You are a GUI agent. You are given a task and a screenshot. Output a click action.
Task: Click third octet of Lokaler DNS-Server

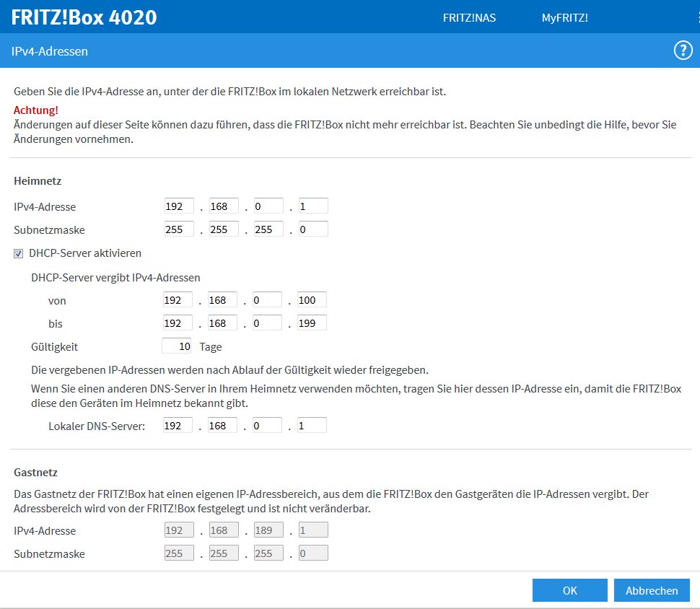(x=267, y=425)
